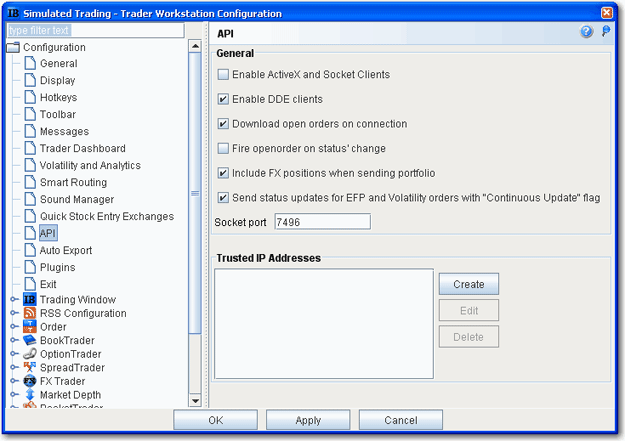Click the Messages page icon
625x441 pixels.
tap(30, 131)
